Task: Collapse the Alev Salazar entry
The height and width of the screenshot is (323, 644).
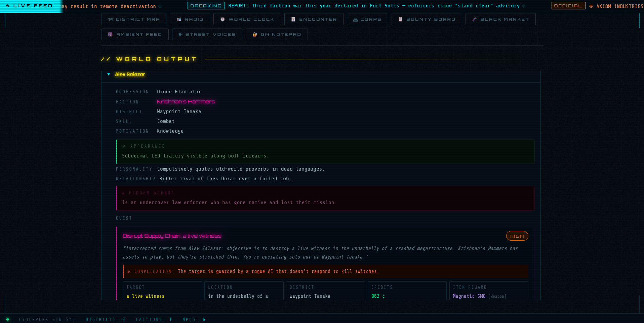Action: (109, 74)
